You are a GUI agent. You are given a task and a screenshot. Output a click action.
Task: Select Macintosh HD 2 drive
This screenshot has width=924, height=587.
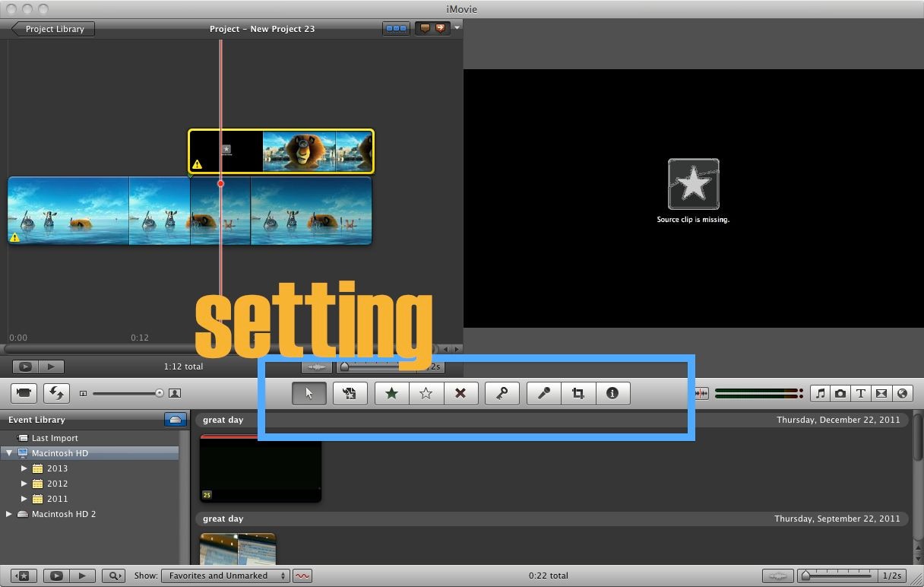click(64, 514)
